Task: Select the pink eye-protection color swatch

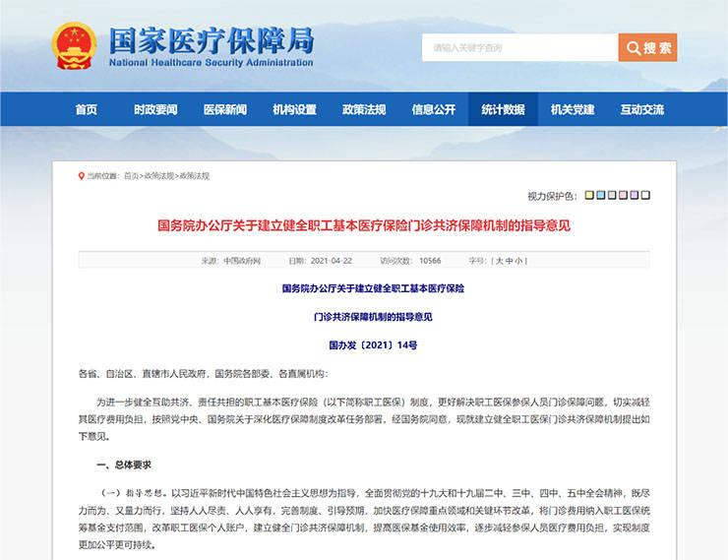Action: point(623,195)
